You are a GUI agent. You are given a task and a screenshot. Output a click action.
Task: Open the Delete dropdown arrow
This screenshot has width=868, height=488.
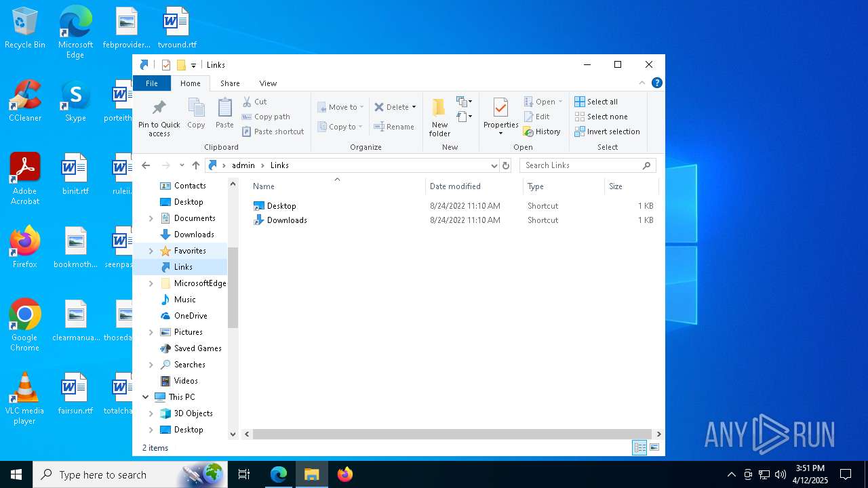tap(414, 107)
